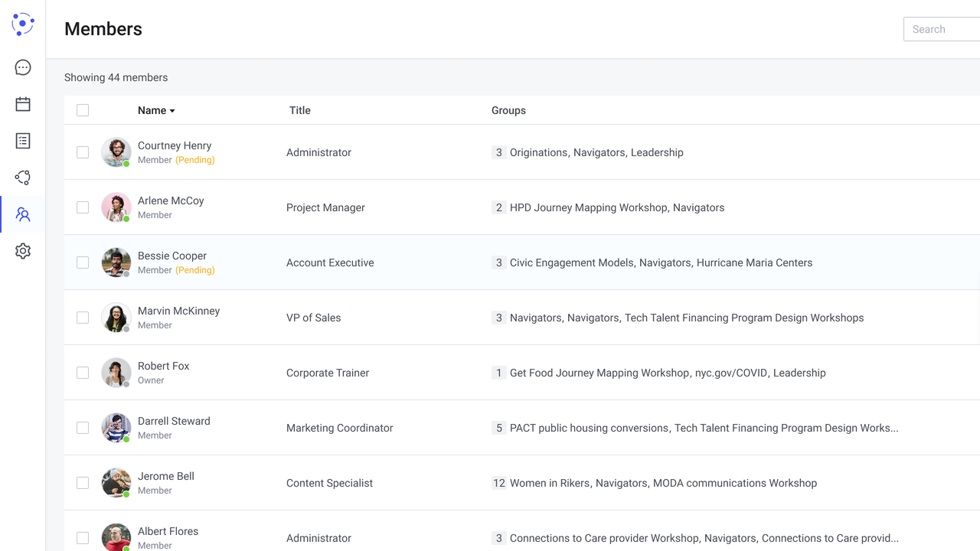Tick the checkbox beside Darrell Steward
The width and height of the screenshot is (980, 551).
point(83,428)
